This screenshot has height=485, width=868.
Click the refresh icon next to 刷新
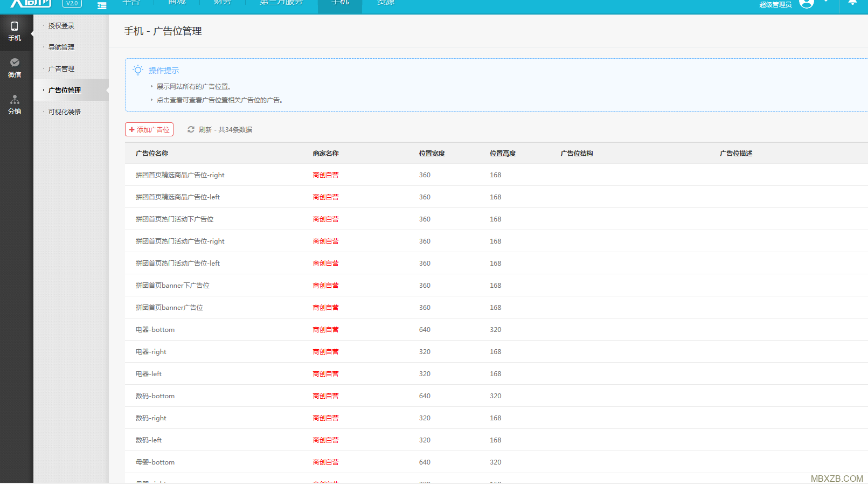191,129
